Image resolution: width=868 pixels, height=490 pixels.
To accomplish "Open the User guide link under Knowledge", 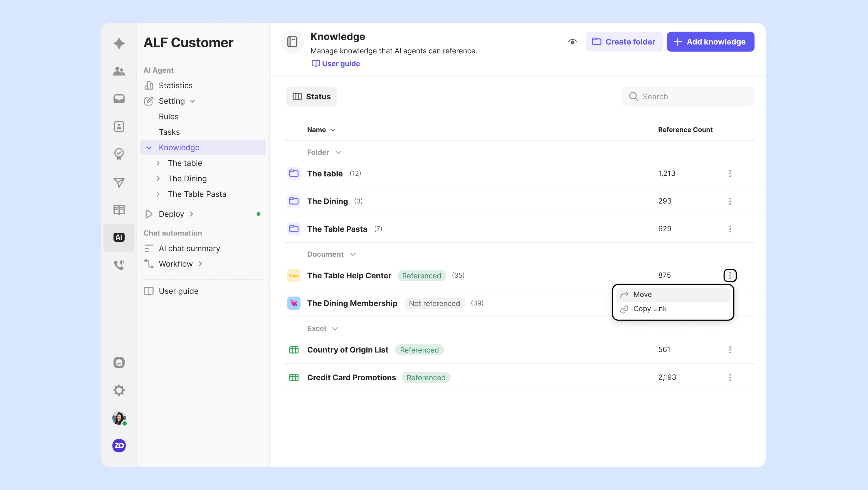I will click(336, 64).
